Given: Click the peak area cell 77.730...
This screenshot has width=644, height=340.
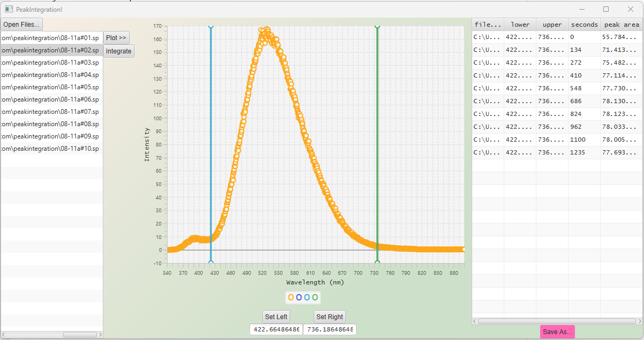Looking at the screenshot, I should click(x=622, y=88).
